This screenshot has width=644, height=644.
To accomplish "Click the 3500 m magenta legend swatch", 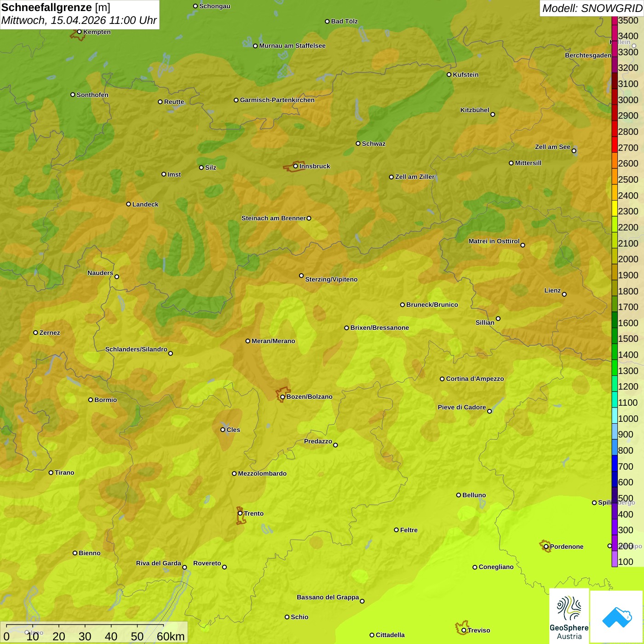I will [615, 20].
